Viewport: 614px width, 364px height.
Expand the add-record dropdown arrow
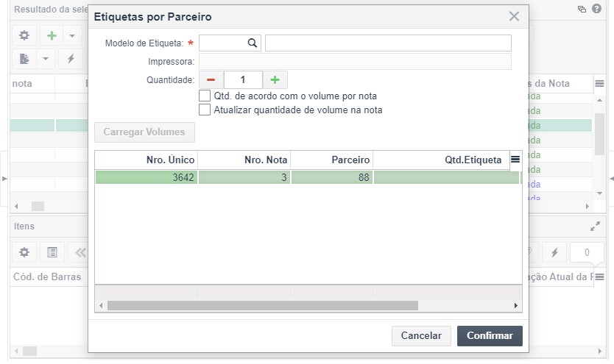tap(72, 35)
